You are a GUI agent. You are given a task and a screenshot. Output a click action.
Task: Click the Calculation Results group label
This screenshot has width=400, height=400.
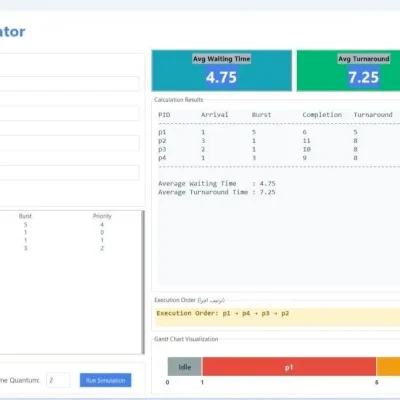tap(178, 100)
